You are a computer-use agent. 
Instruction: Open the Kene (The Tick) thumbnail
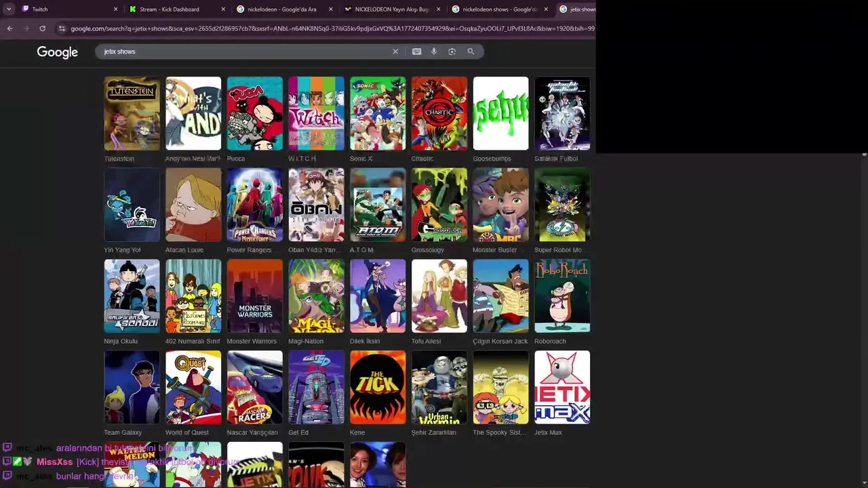pyautogui.click(x=378, y=387)
